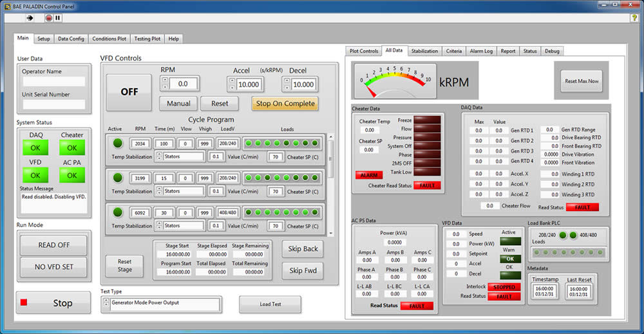Switch to the Stabilization tab
This screenshot has height=334, width=644.
coord(424,51)
